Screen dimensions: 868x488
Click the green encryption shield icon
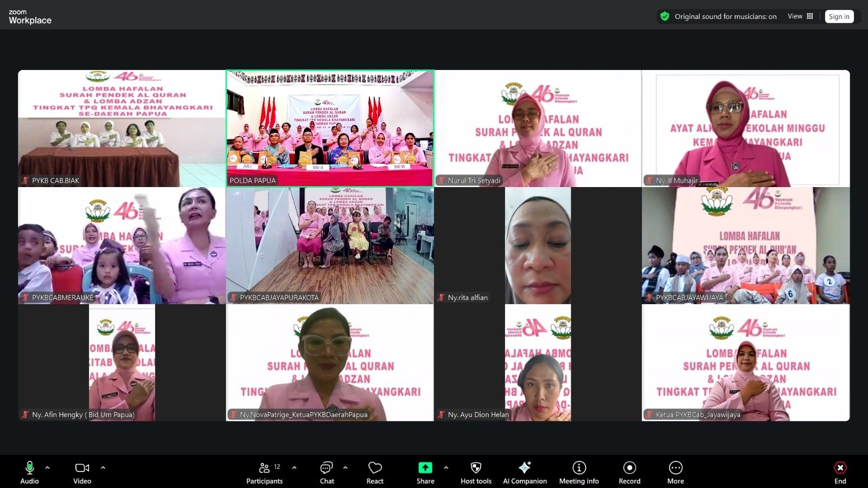click(665, 16)
